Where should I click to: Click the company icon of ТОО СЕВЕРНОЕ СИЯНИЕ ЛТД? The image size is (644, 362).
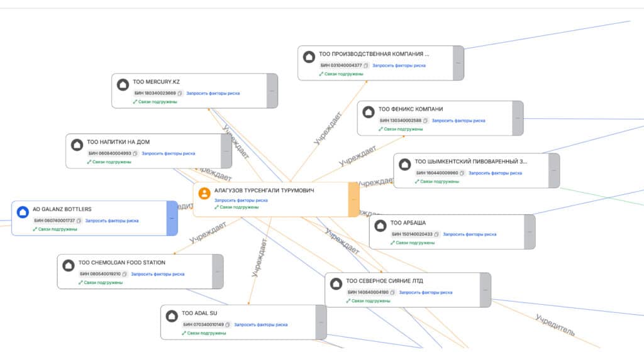336,283
